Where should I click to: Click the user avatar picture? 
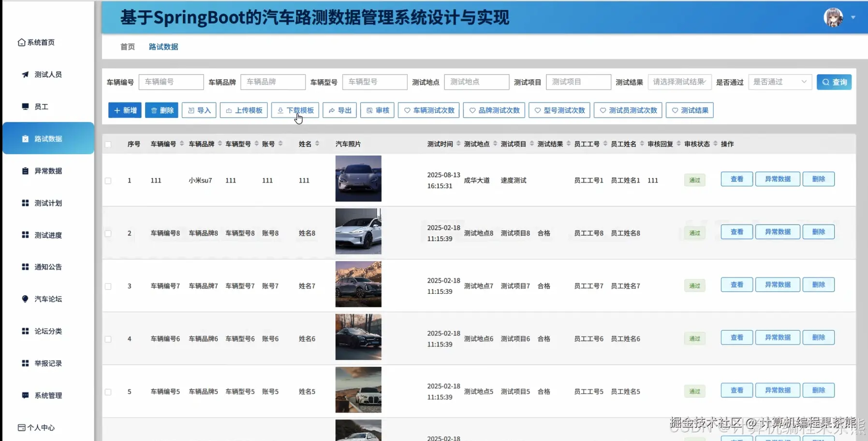[x=833, y=17]
